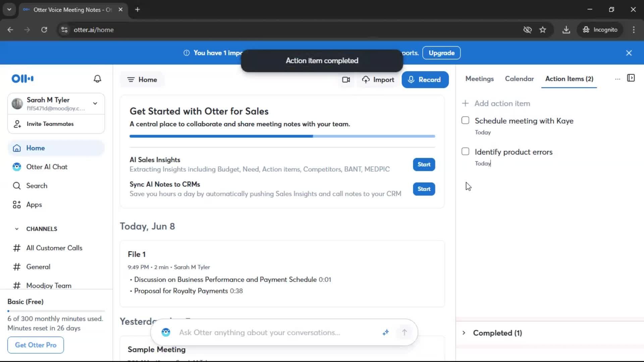Open the more options ellipsis in right panel
Screen dimensions: 644x362
[618, 79]
